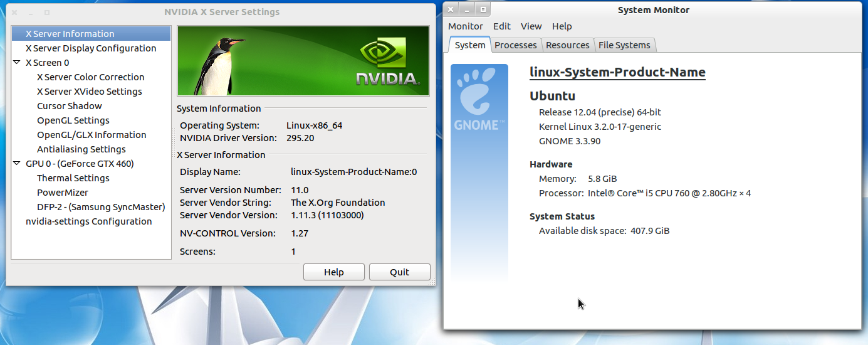868x345 pixels.
Task: Click NVIDIA Driver Version 295.20 value
Action: [x=300, y=138]
